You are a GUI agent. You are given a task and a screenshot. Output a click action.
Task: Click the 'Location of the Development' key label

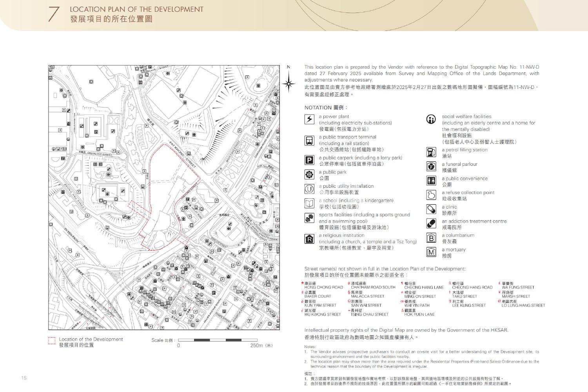pyautogui.click(x=91, y=339)
